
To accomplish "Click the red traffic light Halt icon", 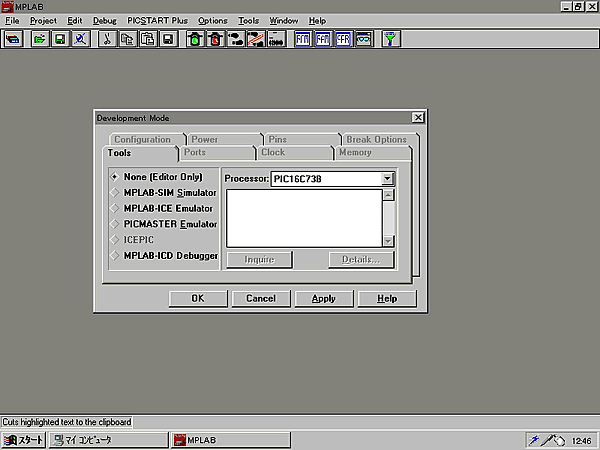I will click(214, 39).
